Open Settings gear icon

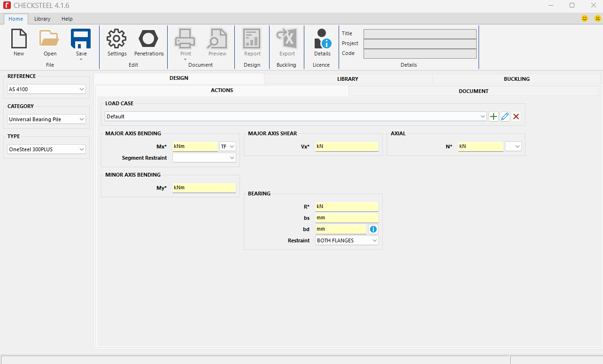[x=116, y=39]
